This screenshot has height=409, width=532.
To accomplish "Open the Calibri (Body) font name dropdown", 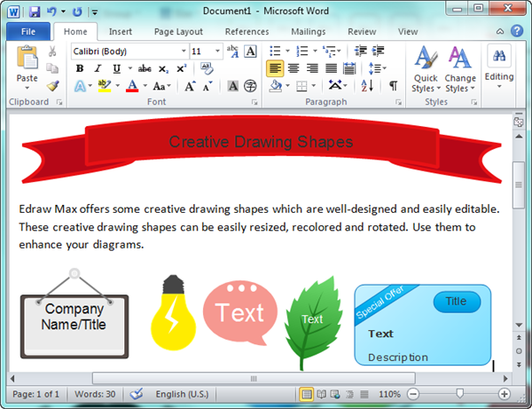I will tap(129, 51).
